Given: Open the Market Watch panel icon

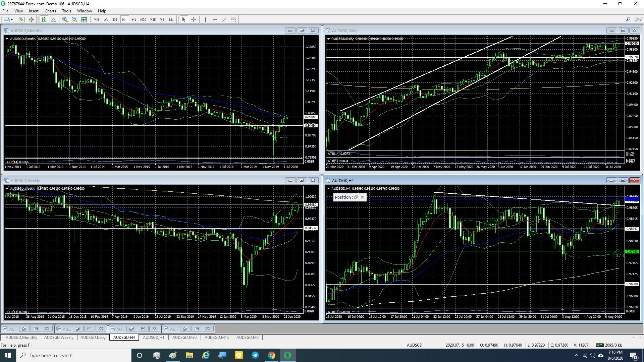Looking at the screenshot, I should click(x=21, y=19).
